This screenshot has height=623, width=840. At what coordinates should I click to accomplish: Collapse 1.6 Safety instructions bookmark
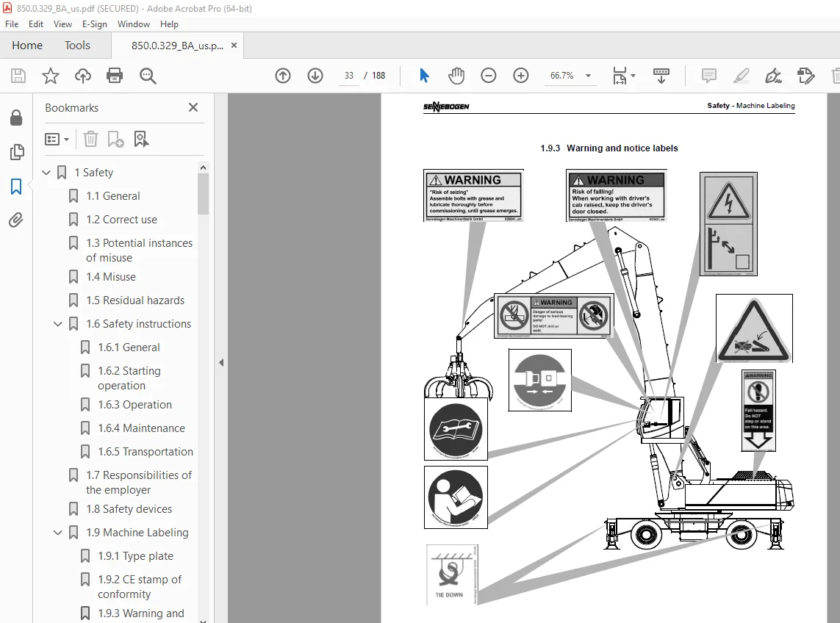tap(58, 323)
